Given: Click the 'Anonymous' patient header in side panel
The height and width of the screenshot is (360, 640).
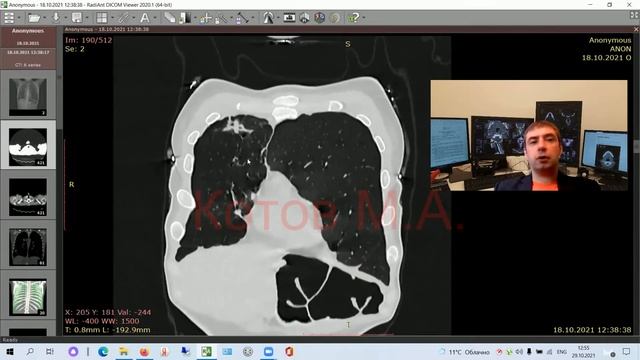Looking at the screenshot, I should coord(28,31).
